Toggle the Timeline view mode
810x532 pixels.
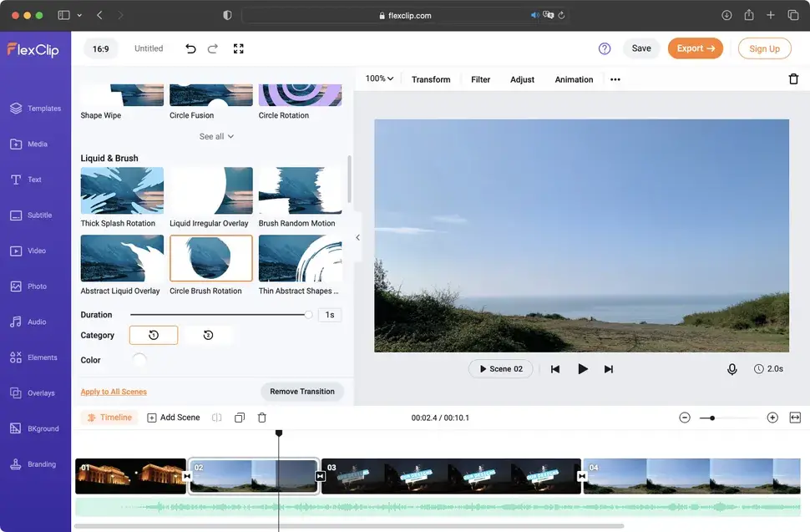109,418
